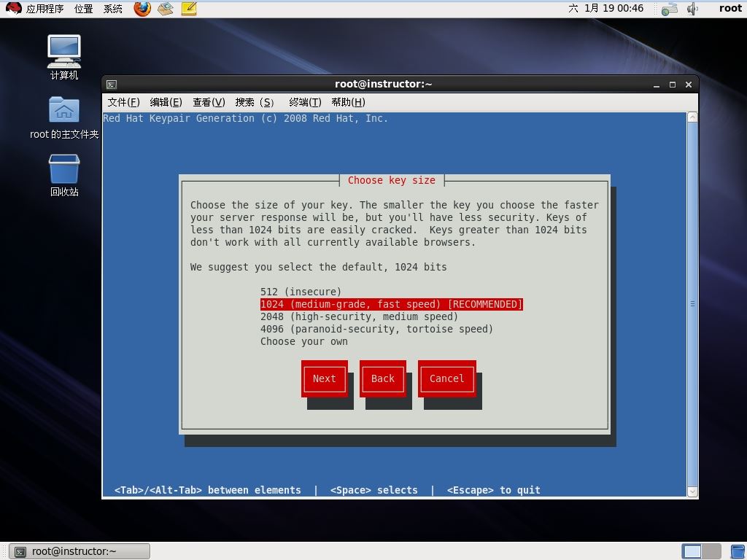Click the terminal icon in window title bar

(112, 85)
